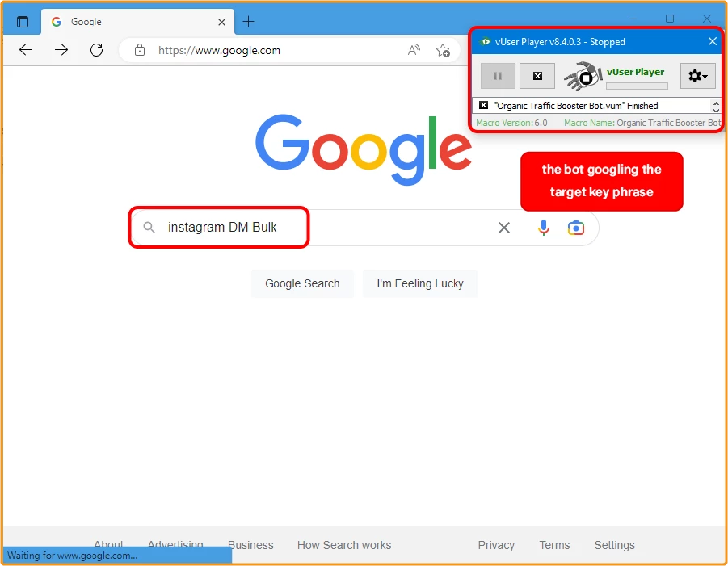Open How Search works link
The width and height of the screenshot is (728, 566).
(344, 545)
